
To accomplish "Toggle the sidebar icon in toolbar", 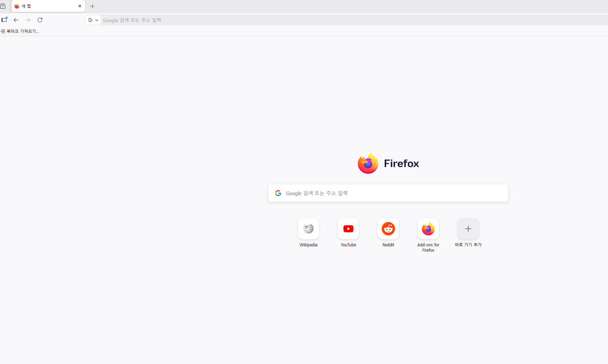I will pyautogui.click(x=4, y=20).
